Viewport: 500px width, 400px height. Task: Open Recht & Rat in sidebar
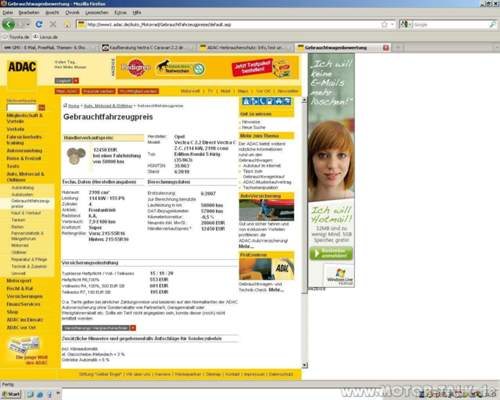(x=20, y=288)
